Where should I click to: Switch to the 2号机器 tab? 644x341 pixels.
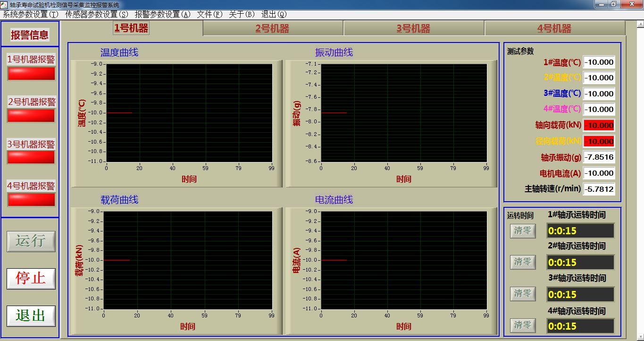pos(273,28)
